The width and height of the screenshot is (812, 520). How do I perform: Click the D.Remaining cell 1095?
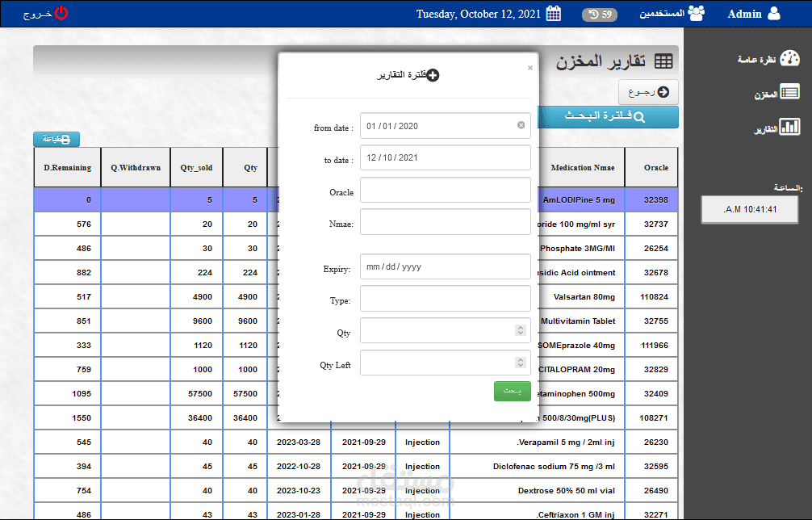(67, 393)
